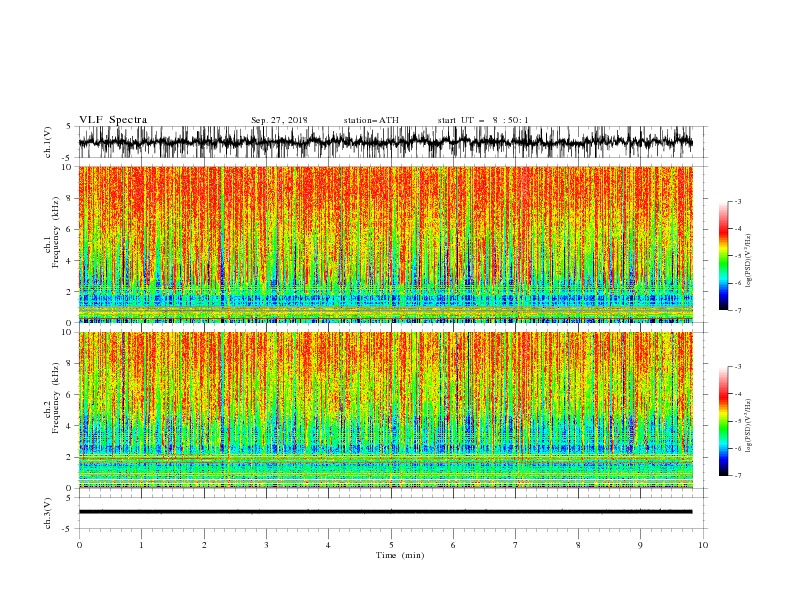This screenshot has height=612, width=792.
Task: Click the "Time (min)" axis label
Action: tap(400, 555)
